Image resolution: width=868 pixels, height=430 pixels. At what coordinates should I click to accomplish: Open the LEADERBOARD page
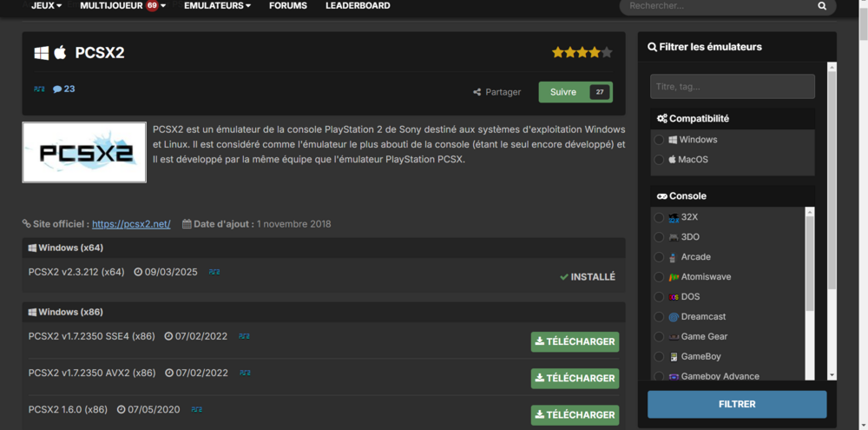[x=358, y=6]
